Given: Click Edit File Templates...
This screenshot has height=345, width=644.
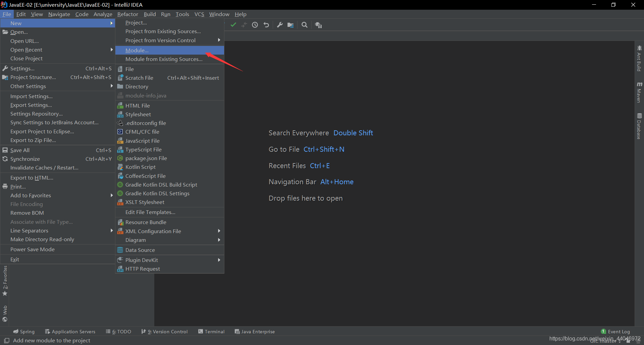Looking at the screenshot, I should click(170, 212).
